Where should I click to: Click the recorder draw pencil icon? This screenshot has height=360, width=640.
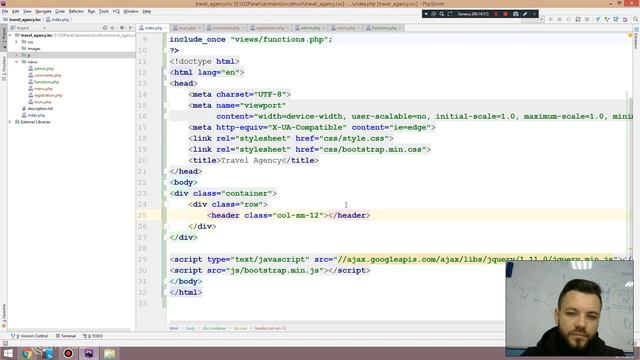coord(525,14)
